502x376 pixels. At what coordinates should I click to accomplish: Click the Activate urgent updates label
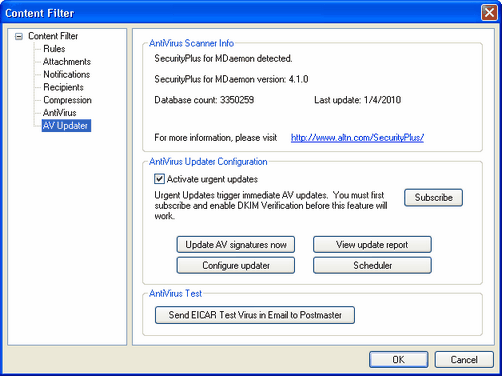click(x=212, y=179)
